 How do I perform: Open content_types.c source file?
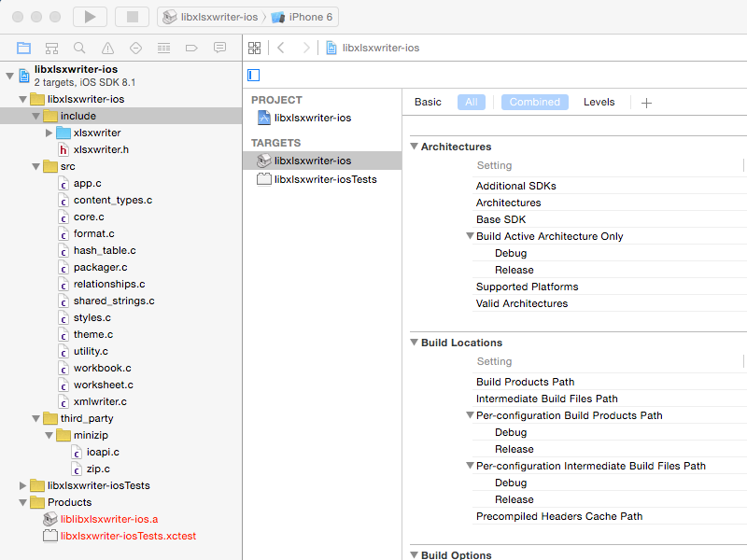[x=113, y=200]
